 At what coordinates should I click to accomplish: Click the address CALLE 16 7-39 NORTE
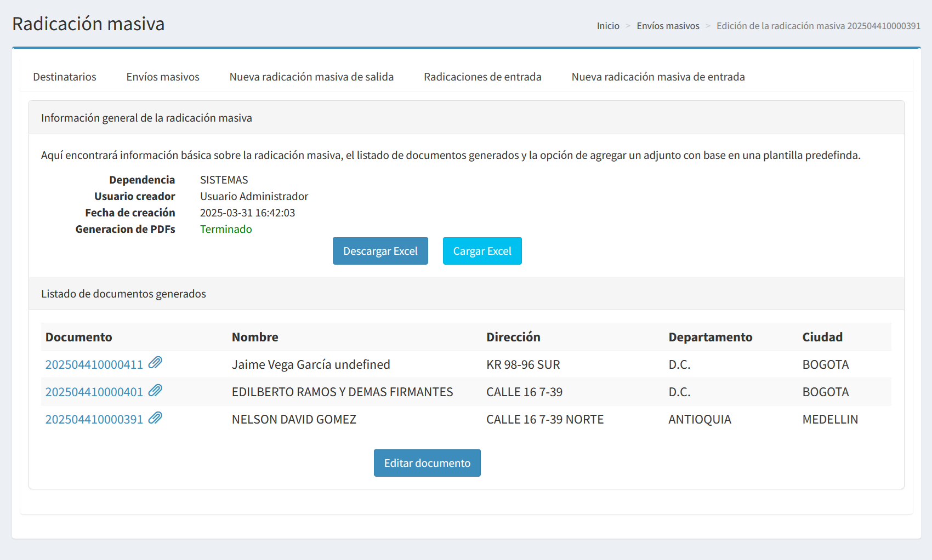point(545,420)
